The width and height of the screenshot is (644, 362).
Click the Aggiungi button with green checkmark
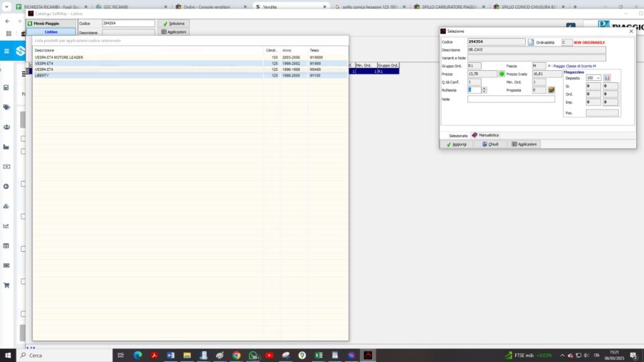click(456, 144)
